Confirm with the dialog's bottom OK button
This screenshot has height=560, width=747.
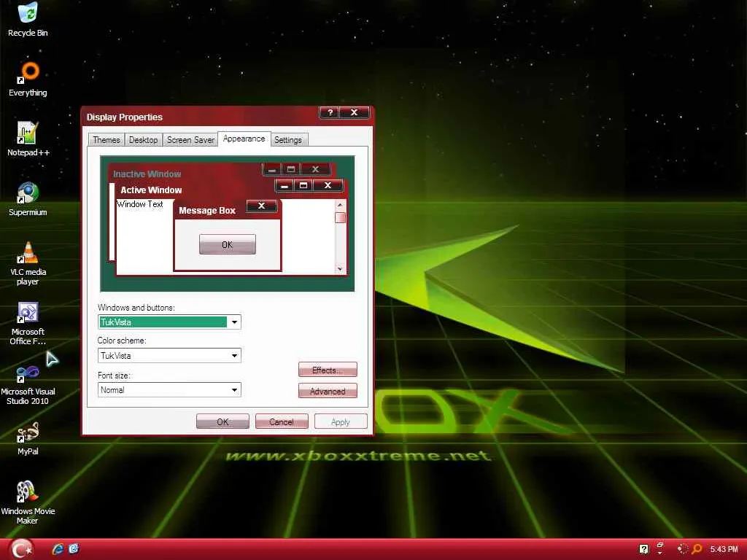click(222, 421)
